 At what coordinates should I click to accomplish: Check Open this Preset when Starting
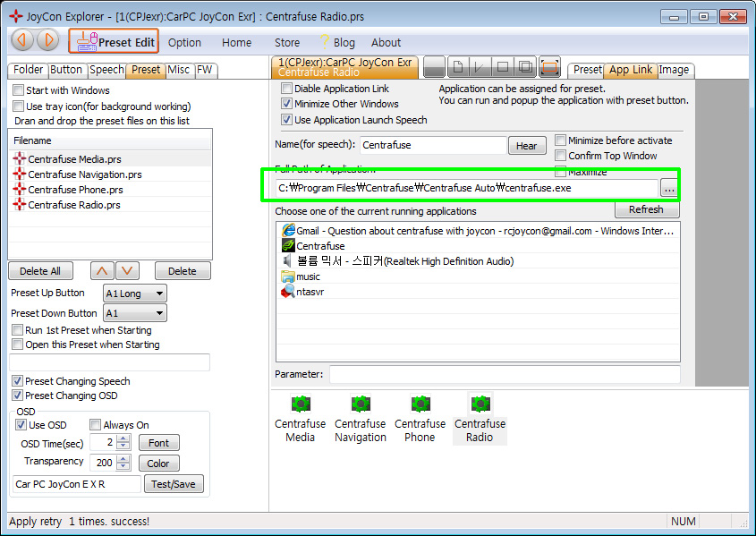point(17,345)
